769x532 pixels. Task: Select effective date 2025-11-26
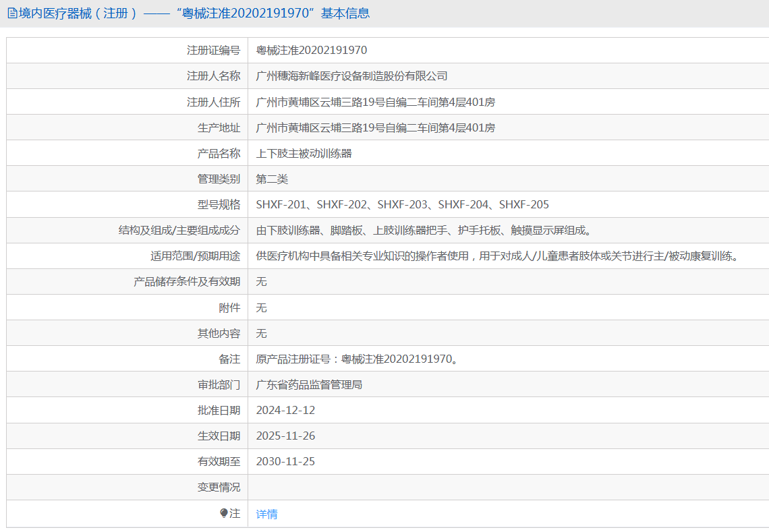click(285, 436)
